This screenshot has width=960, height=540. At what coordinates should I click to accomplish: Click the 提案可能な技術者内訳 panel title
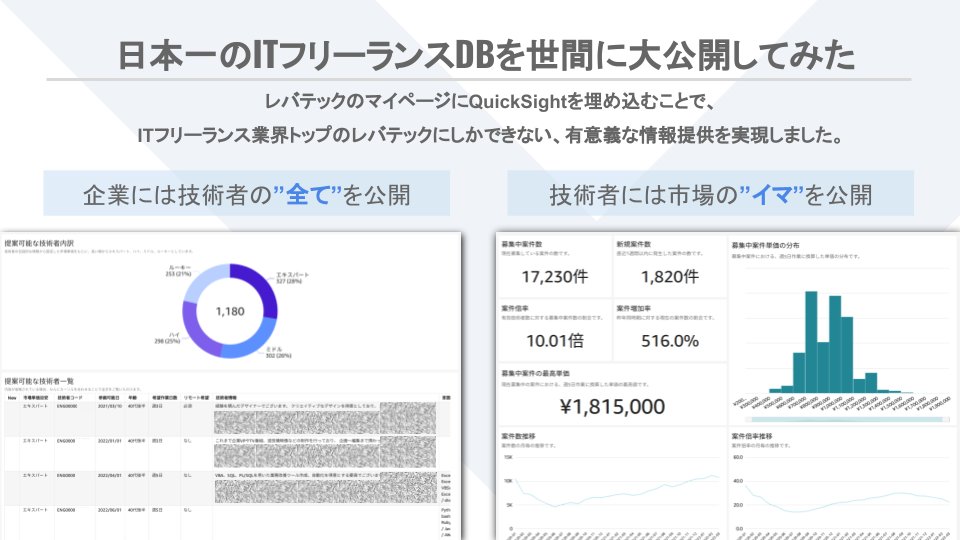click(39, 244)
